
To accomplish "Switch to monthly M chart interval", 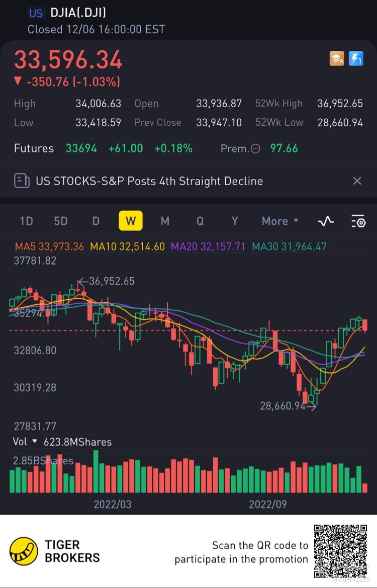I will click(165, 221).
